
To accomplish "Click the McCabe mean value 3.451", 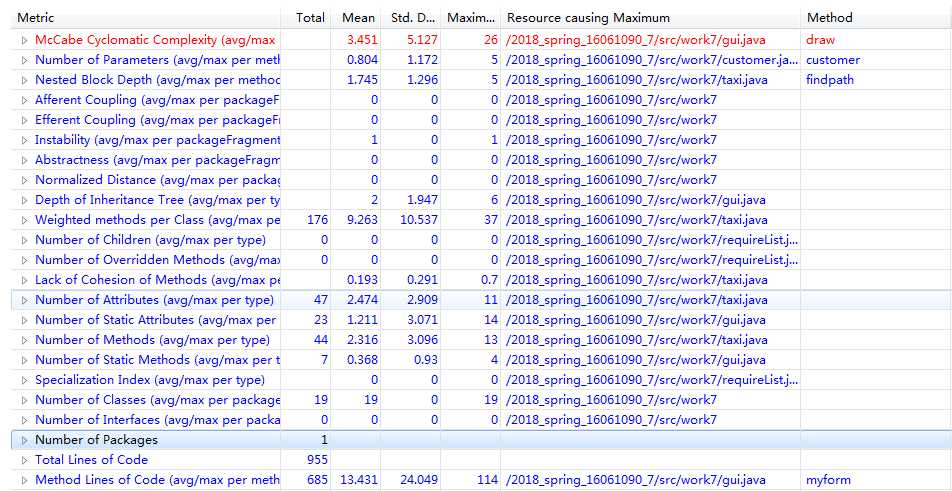I will pyautogui.click(x=362, y=41).
